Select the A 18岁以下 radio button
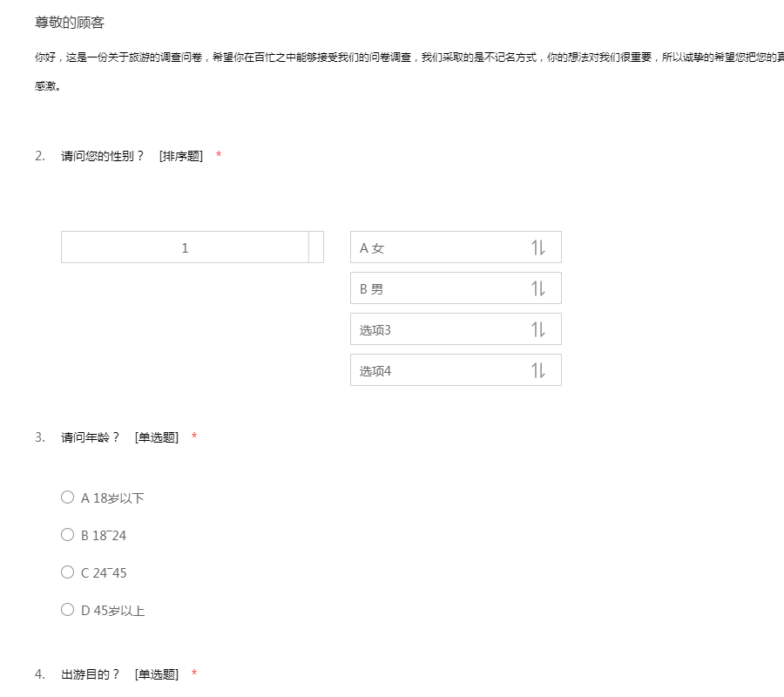784x697 pixels. point(67,497)
